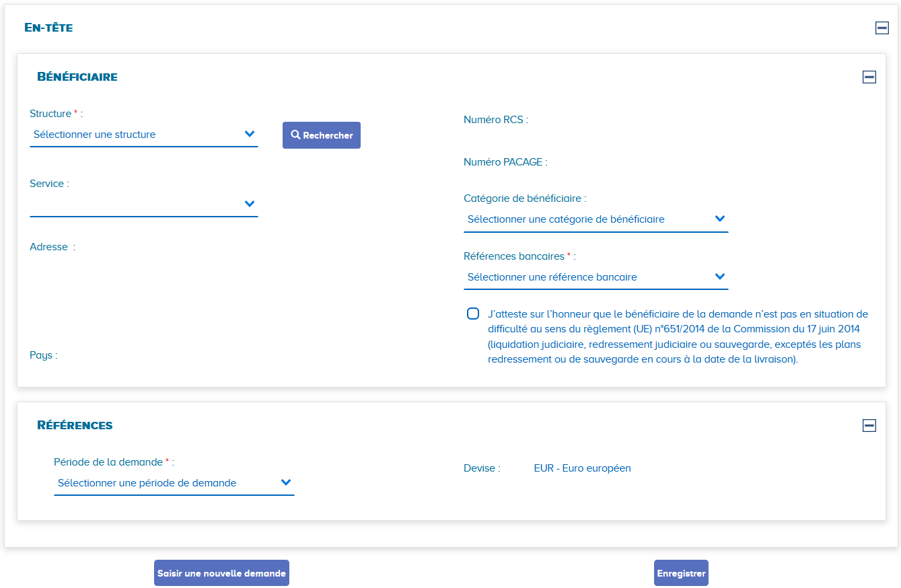
Task: Collapse the Bénéficiaire panel
Action: [869, 77]
